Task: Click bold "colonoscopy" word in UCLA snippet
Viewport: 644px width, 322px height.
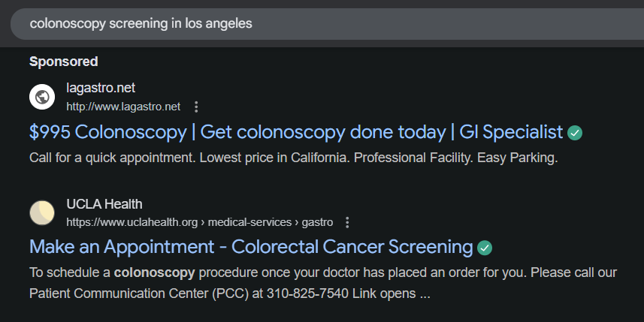Action: [x=154, y=272]
